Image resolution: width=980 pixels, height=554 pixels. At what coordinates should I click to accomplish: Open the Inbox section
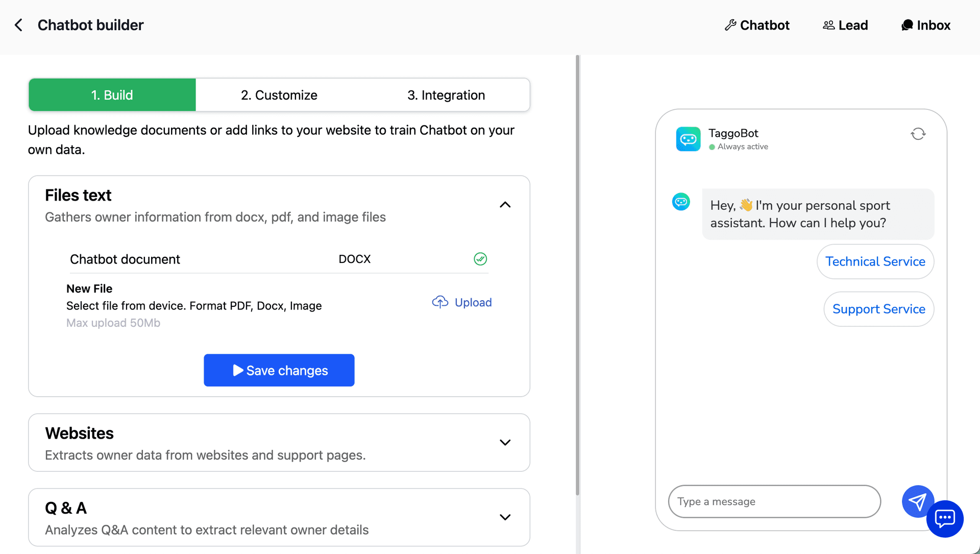[925, 25]
